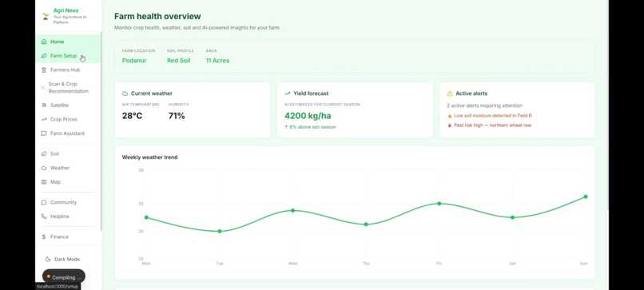This screenshot has height=290, width=644.
Task: Click the Agri Nova sprout logo
Action: (x=46, y=16)
